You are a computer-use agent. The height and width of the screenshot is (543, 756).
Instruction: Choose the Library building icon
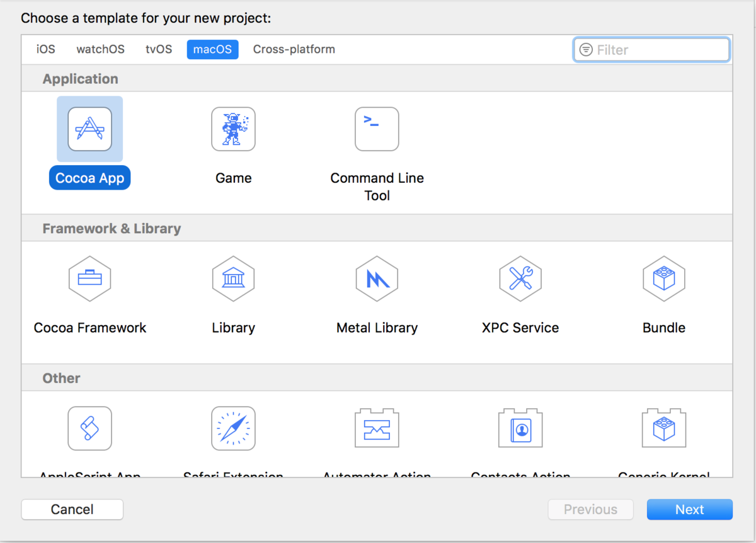(233, 278)
